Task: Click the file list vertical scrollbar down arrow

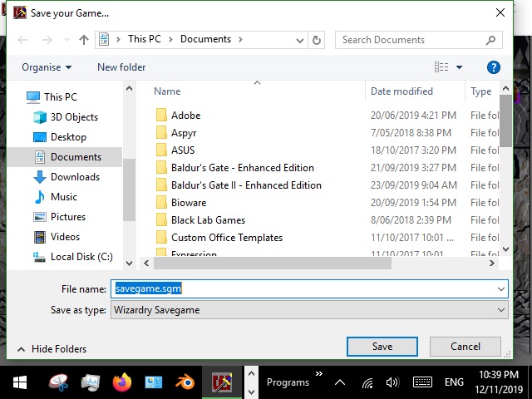Action: tap(505, 249)
